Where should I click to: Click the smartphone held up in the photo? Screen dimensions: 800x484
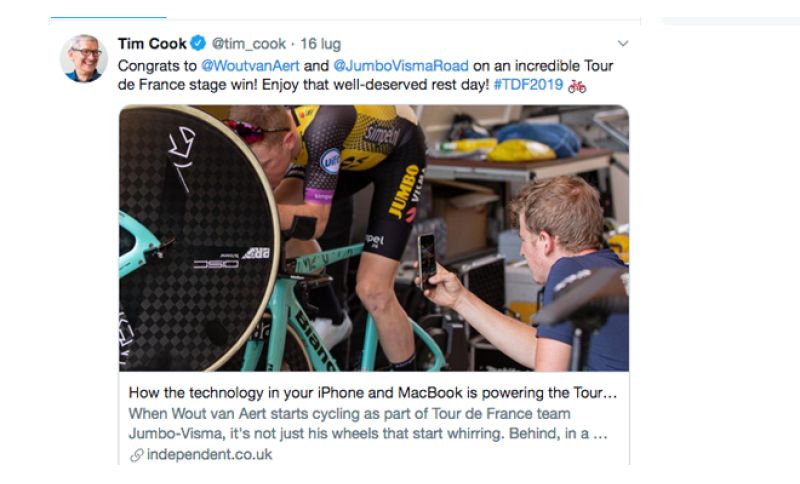click(x=427, y=260)
